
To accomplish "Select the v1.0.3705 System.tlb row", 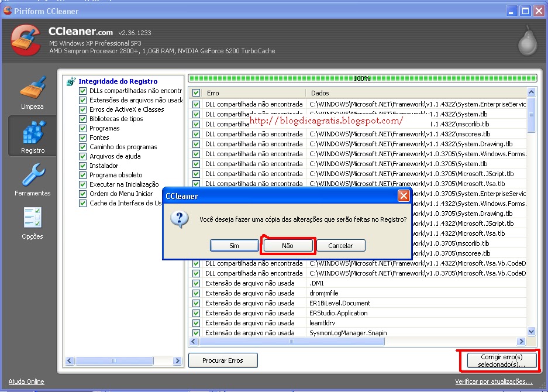I will pos(358,164).
